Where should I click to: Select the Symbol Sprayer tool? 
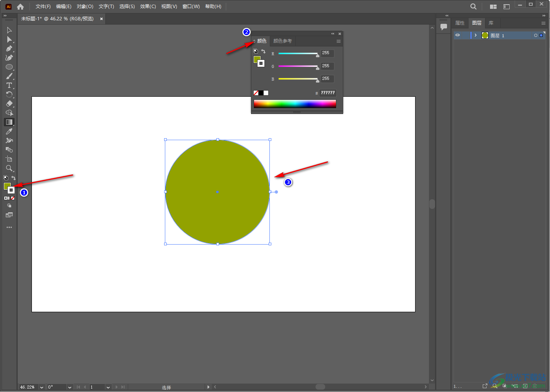(9, 141)
